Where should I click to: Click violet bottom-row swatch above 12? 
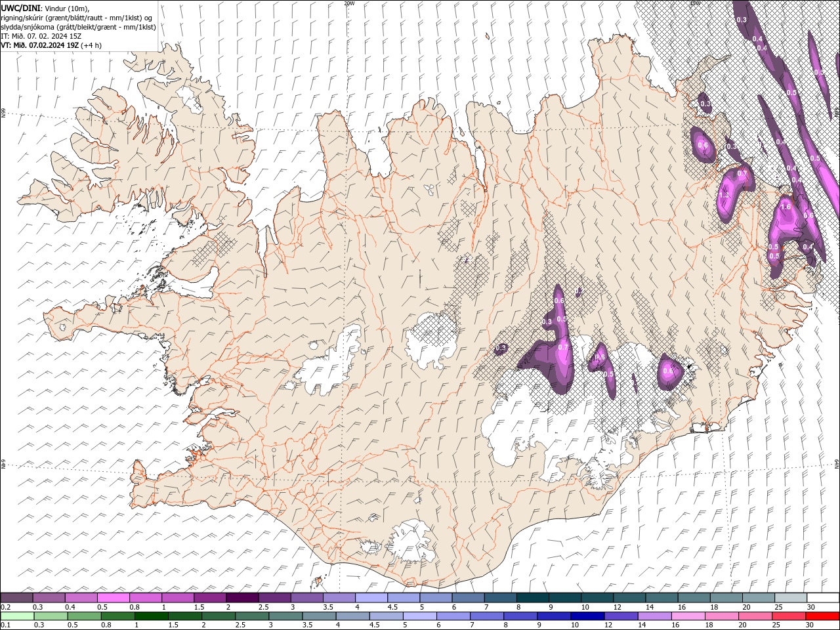621,616
